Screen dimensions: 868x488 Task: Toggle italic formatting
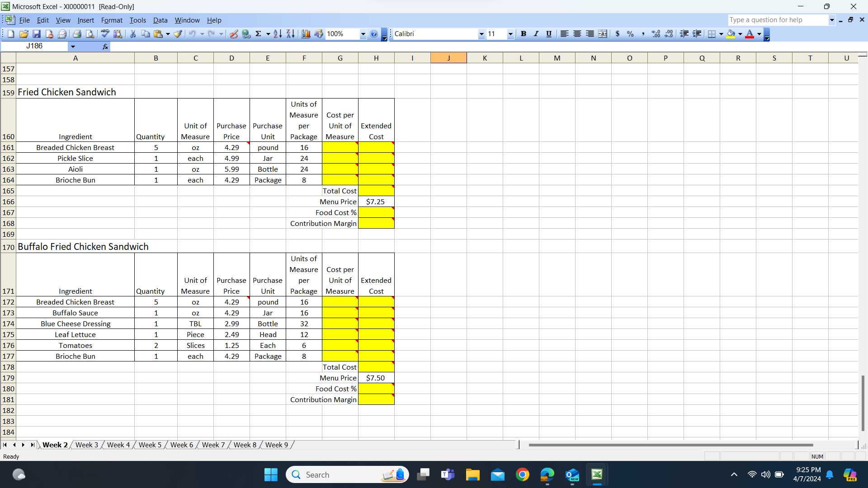point(536,34)
